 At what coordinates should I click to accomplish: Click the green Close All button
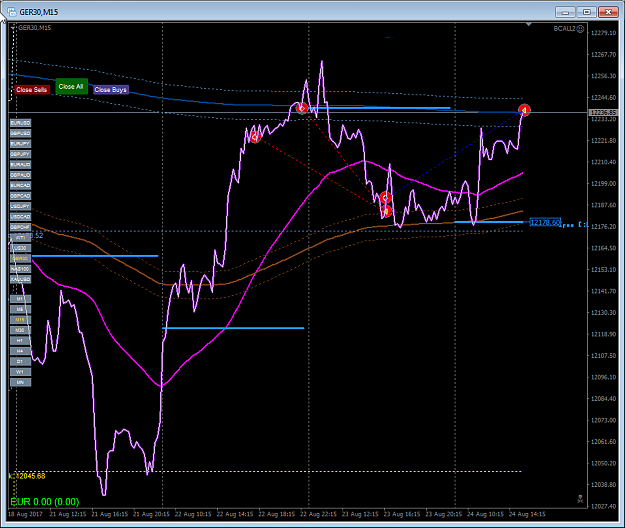pos(71,86)
